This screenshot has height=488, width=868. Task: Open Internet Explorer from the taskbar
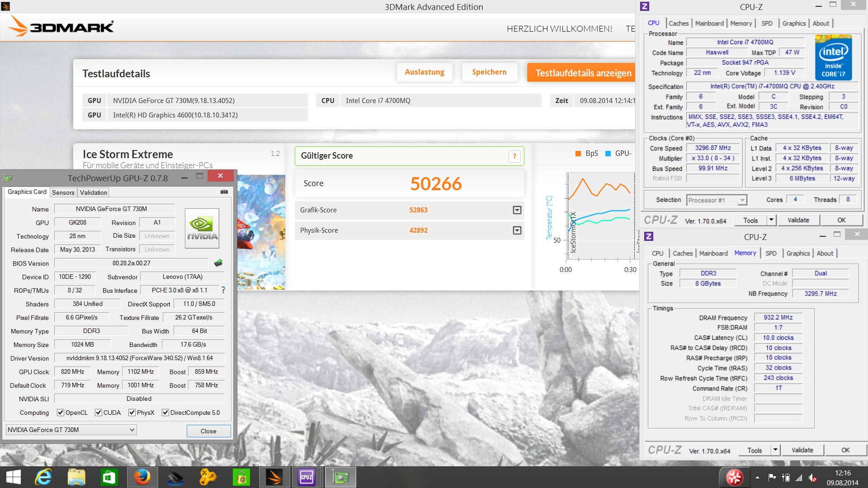pos(44,477)
